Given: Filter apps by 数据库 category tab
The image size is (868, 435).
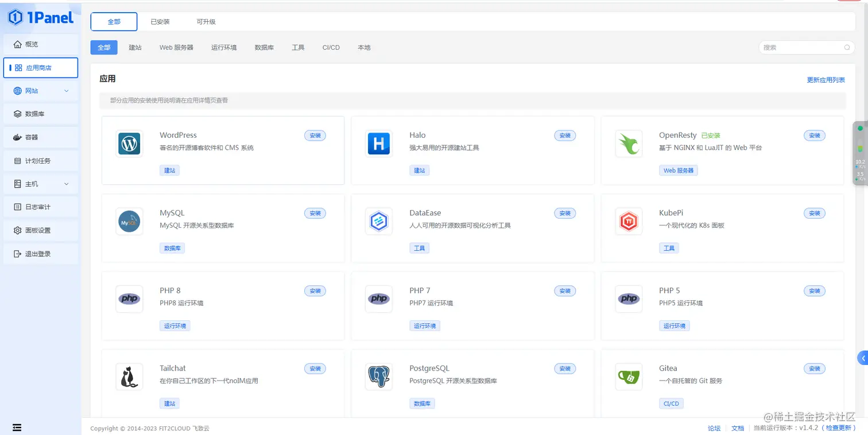Looking at the screenshot, I should [264, 48].
